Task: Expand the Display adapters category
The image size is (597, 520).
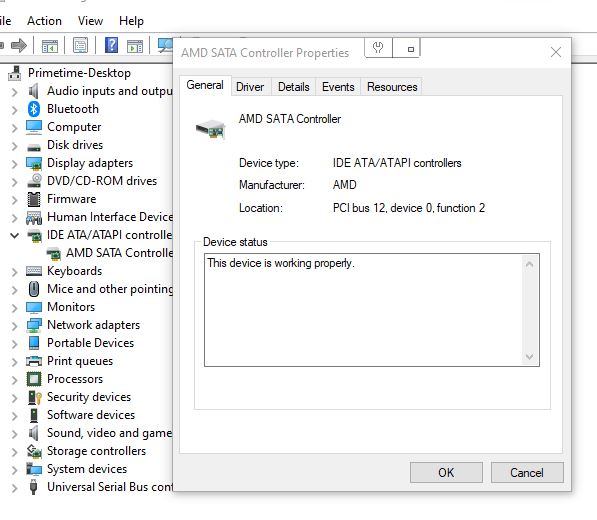Action: 14,164
